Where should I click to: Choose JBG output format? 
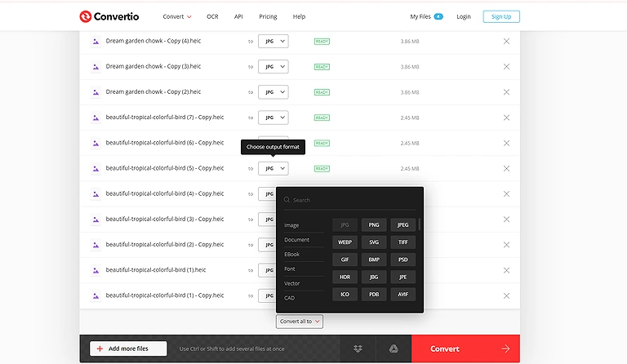pos(374,277)
